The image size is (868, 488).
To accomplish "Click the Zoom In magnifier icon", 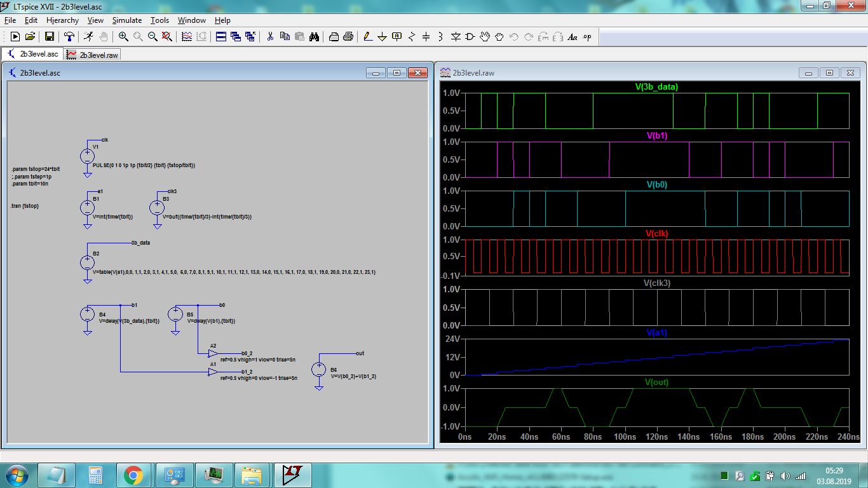I will [123, 37].
